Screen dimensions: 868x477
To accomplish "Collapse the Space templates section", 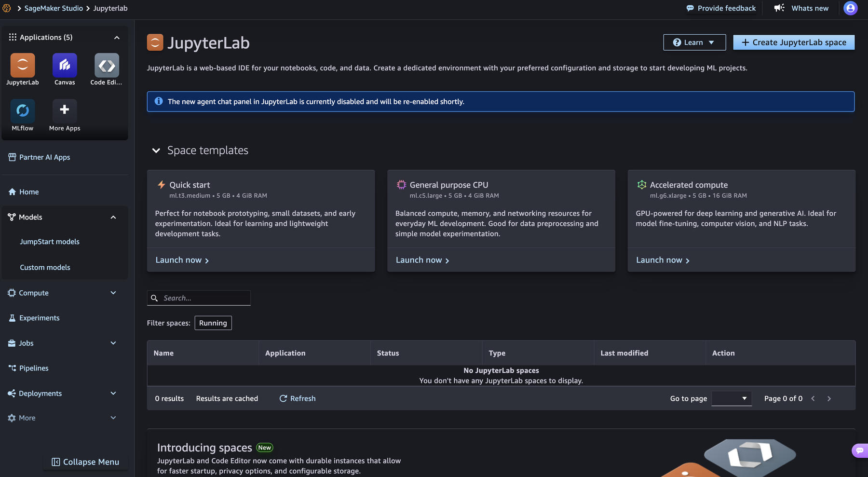I will [156, 150].
